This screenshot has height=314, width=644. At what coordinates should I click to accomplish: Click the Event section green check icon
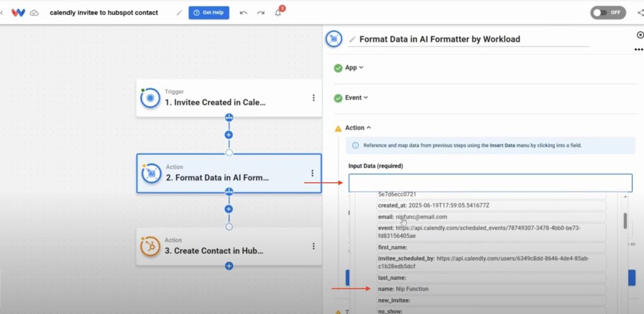click(x=338, y=98)
